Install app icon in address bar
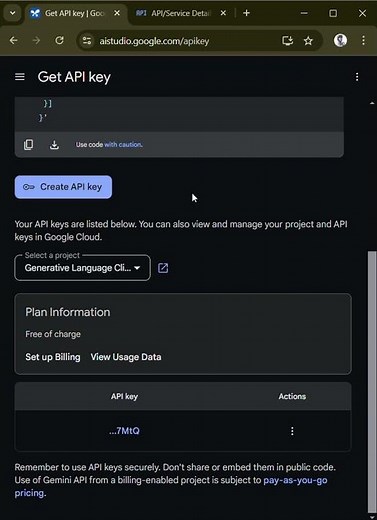 tap(287, 41)
